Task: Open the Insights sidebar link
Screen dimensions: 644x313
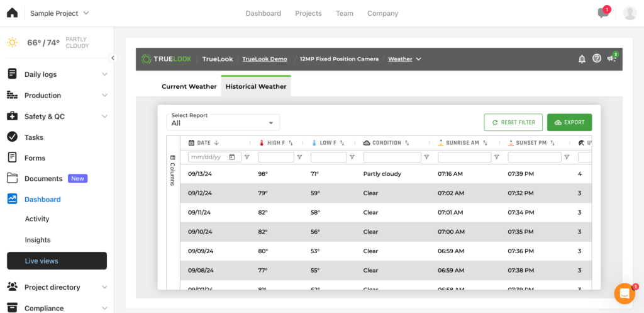Action: (37, 240)
